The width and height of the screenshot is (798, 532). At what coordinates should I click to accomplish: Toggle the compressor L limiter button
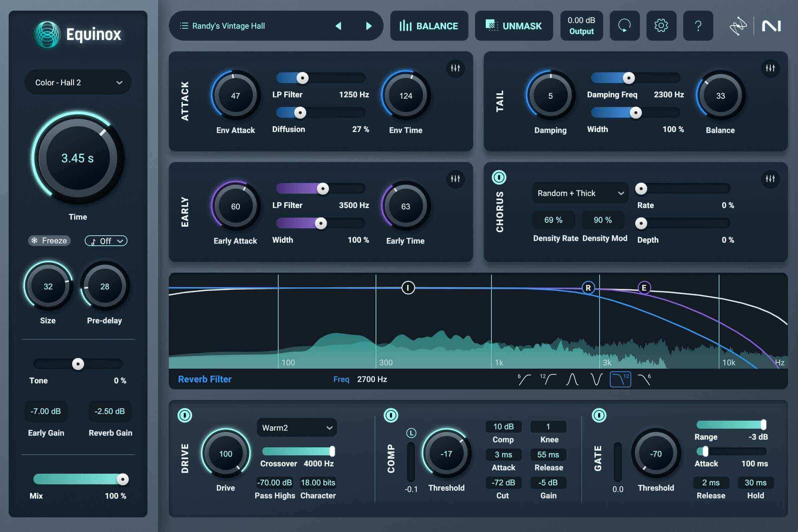[411, 433]
